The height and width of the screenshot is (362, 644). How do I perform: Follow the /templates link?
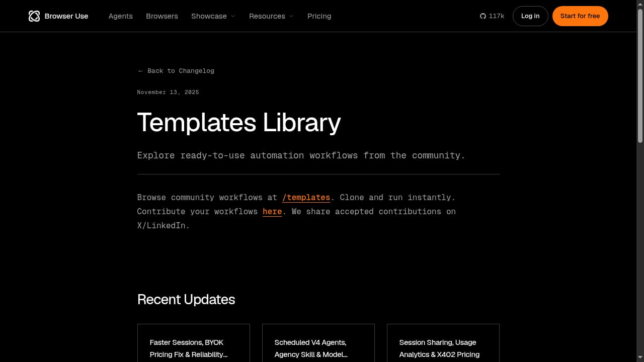click(306, 198)
